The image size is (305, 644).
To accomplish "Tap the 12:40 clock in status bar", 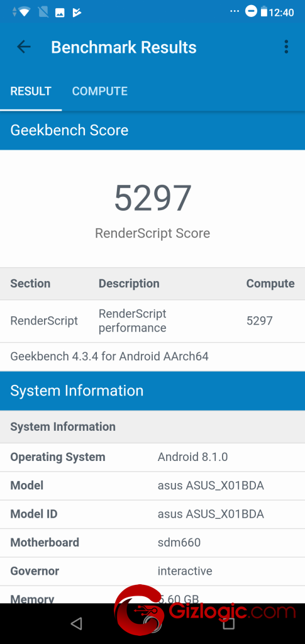I will pyautogui.click(x=282, y=13).
